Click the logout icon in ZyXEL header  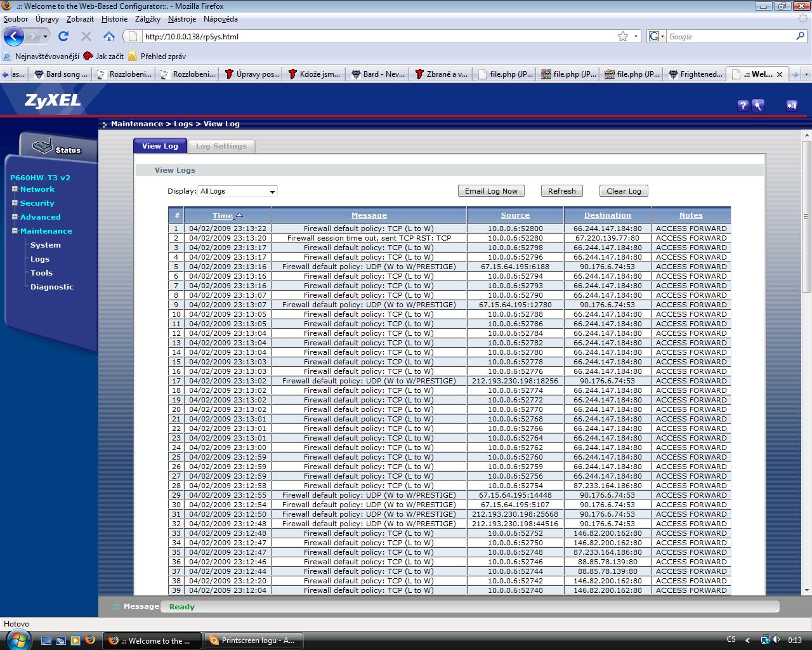pyautogui.click(x=791, y=105)
